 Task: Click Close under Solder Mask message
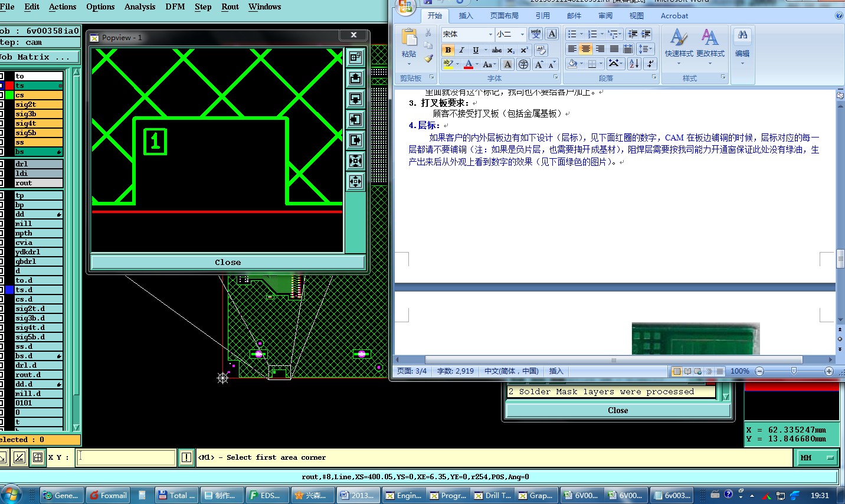coord(618,411)
